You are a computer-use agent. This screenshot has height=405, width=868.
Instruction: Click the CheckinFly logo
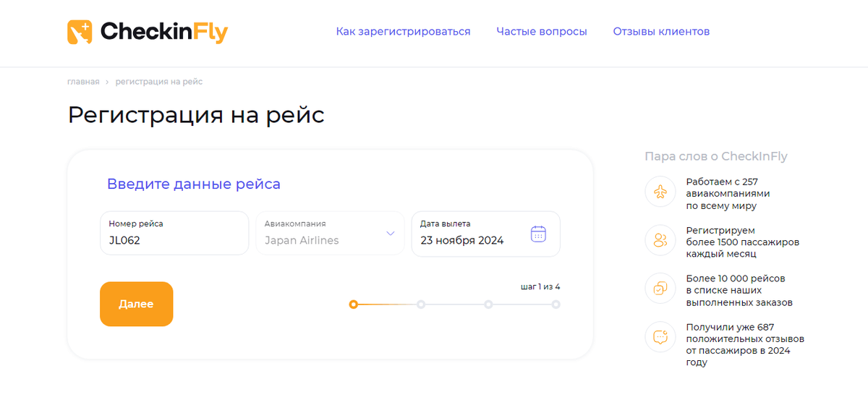click(x=148, y=32)
